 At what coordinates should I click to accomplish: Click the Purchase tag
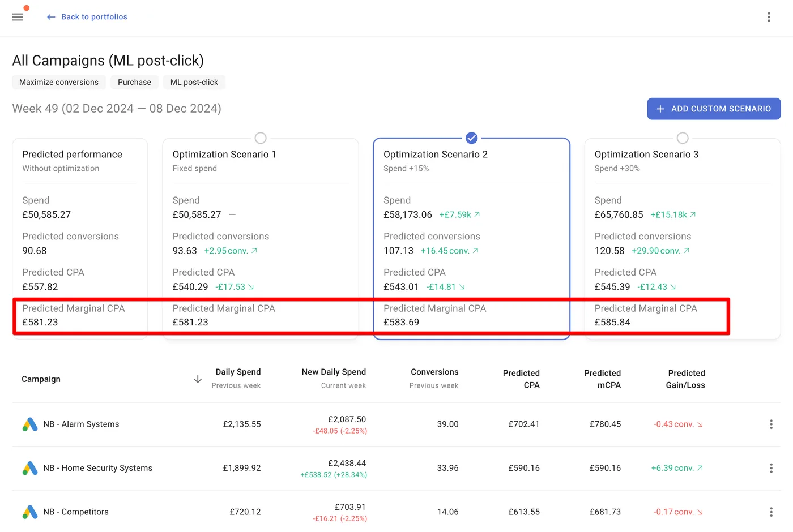click(134, 82)
